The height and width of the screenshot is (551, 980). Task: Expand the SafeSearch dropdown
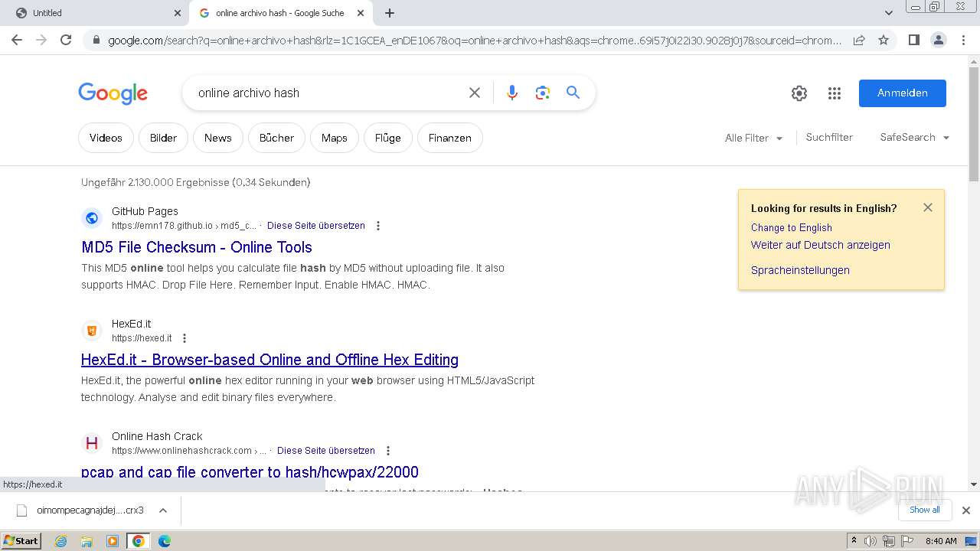coord(915,138)
